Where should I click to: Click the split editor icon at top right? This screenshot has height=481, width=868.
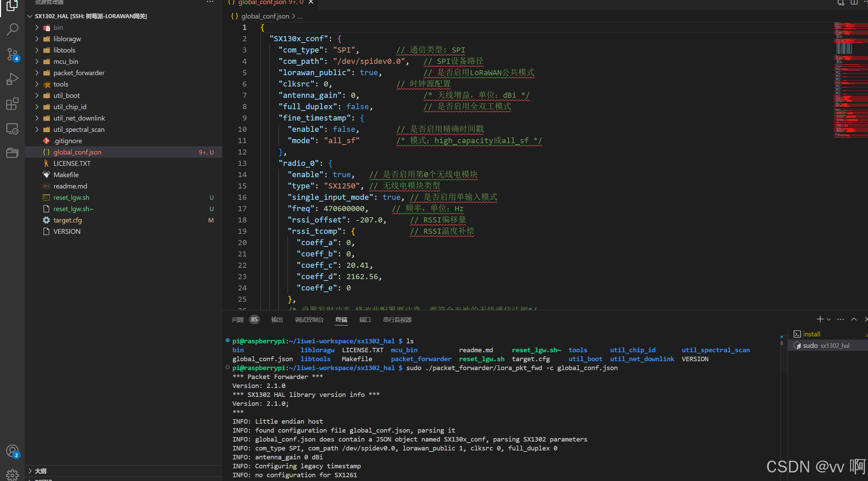[x=854, y=2]
